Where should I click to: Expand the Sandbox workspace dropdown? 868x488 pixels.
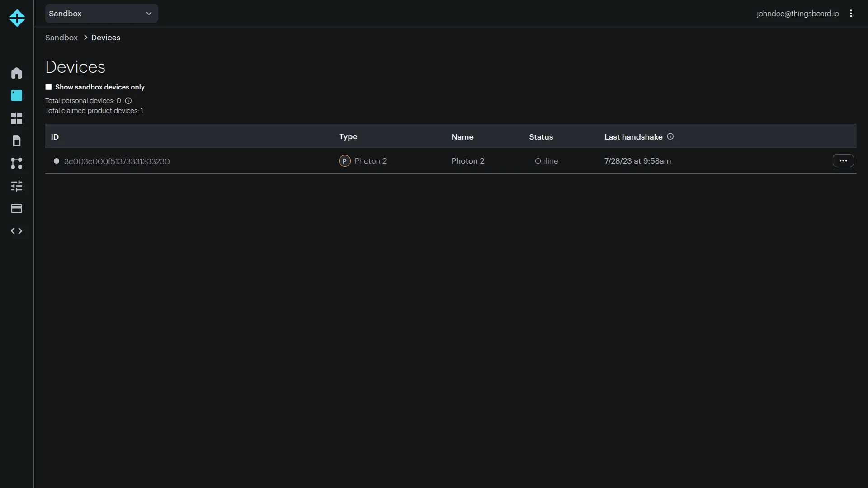(101, 14)
